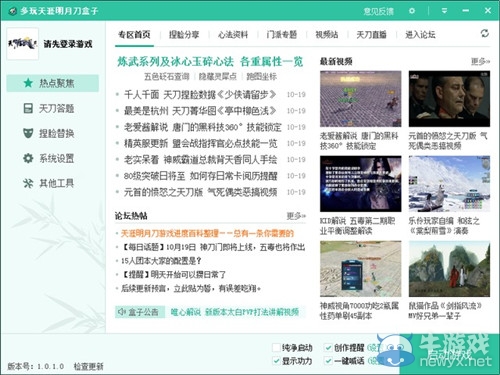Open the settings gear in title bar

(412, 11)
